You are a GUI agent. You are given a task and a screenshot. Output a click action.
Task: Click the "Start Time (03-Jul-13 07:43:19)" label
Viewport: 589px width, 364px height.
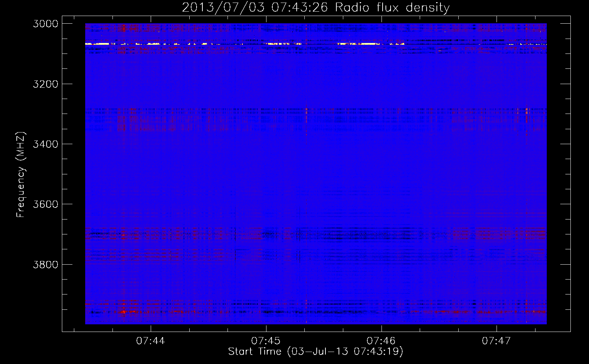point(316,352)
